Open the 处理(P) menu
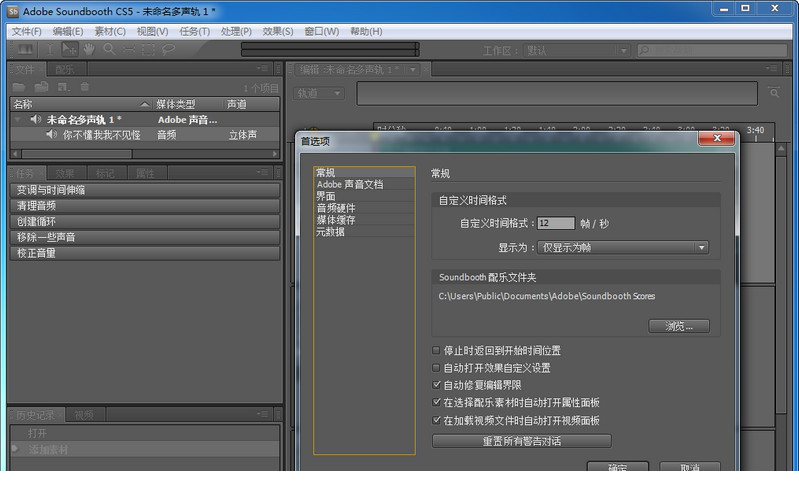The image size is (799, 489). 236,32
